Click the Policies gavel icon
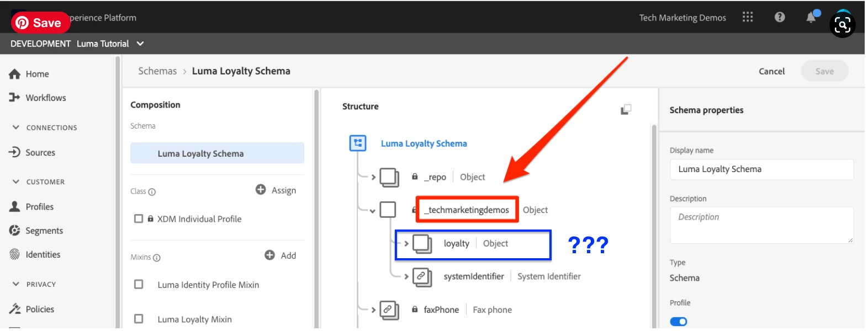Viewport: 868px width, 331px height. click(x=15, y=309)
